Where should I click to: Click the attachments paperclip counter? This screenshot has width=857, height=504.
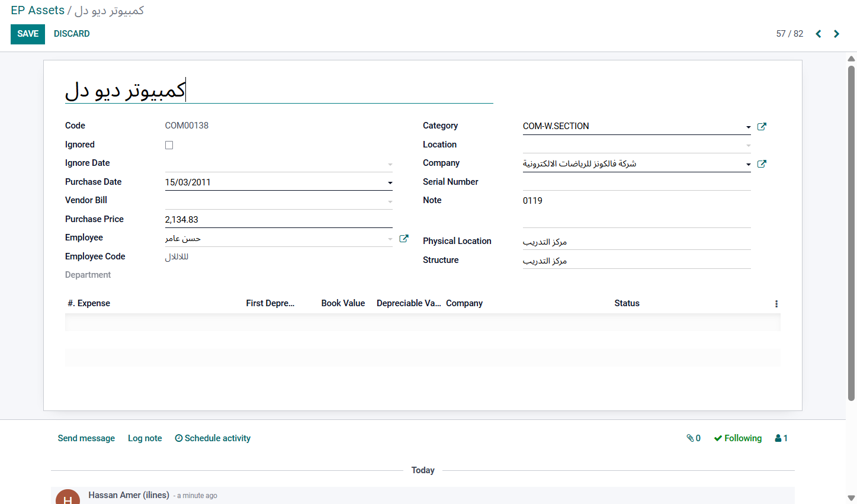(x=694, y=438)
